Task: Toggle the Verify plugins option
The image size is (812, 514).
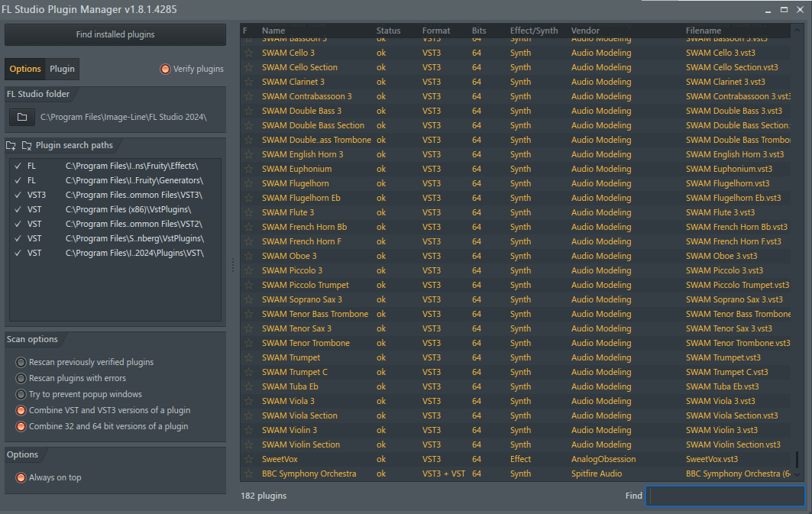Action: pyautogui.click(x=165, y=69)
